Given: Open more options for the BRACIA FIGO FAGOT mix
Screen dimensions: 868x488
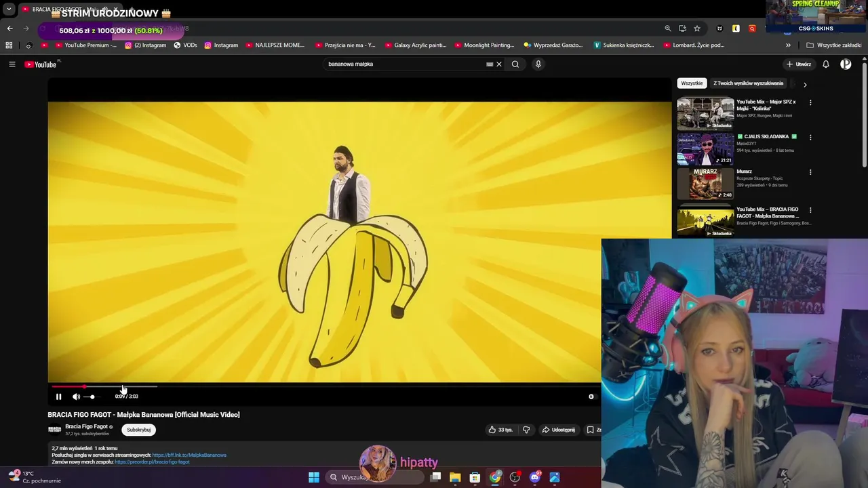Looking at the screenshot, I should (810, 210).
